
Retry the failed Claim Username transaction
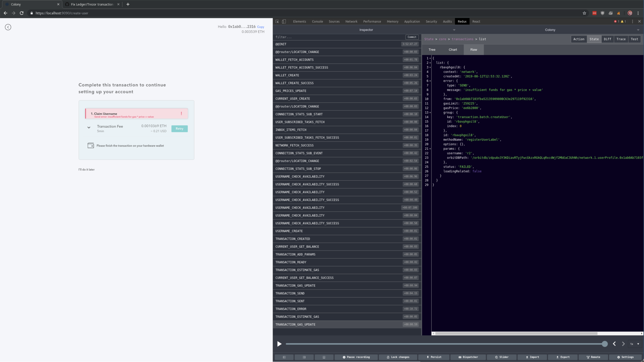coord(179,128)
